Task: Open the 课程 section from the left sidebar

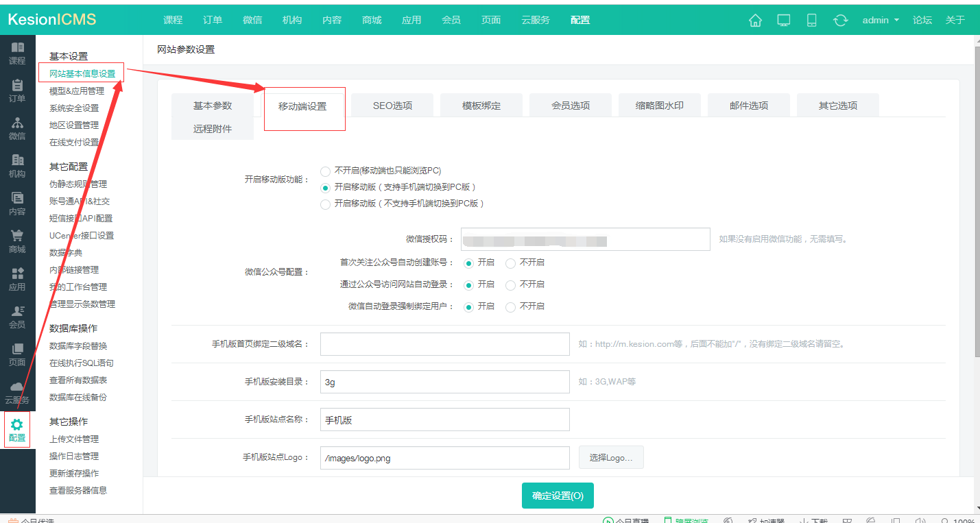Action: [18, 53]
